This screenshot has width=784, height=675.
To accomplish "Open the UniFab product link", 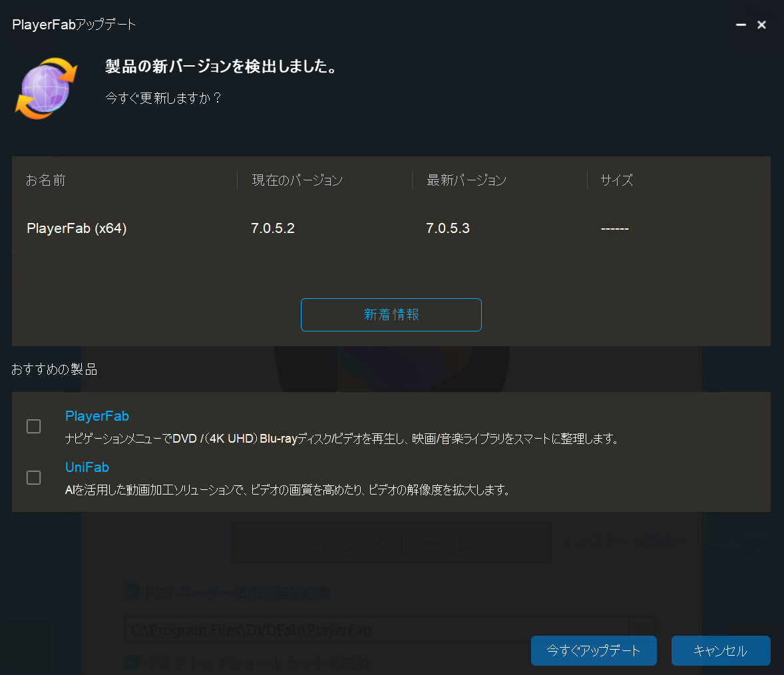I will 87,467.
